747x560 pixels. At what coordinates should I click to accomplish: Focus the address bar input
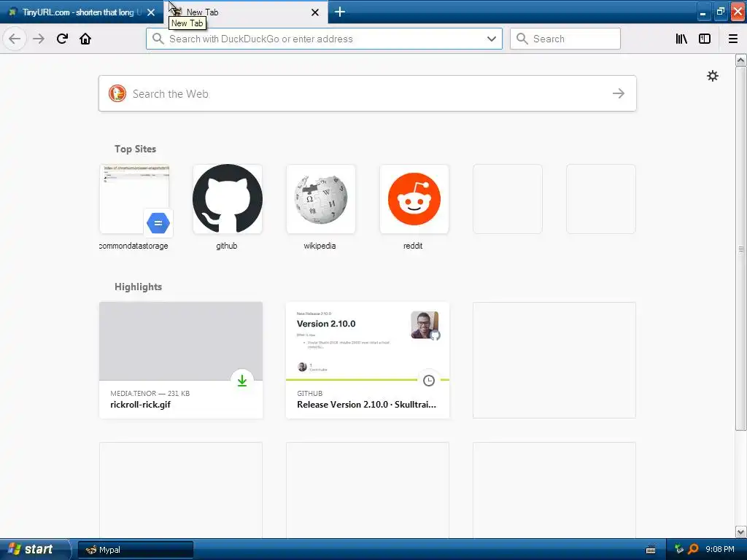tap(324, 39)
